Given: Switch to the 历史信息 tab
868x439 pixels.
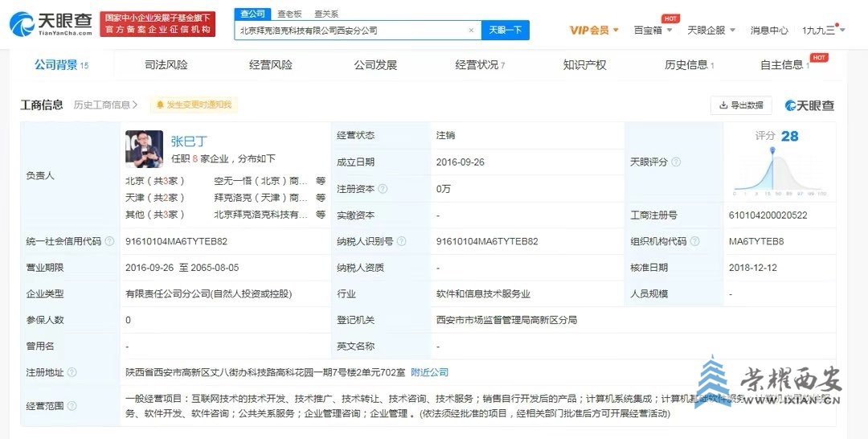Looking at the screenshot, I should pyautogui.click(x=690, y=65).
